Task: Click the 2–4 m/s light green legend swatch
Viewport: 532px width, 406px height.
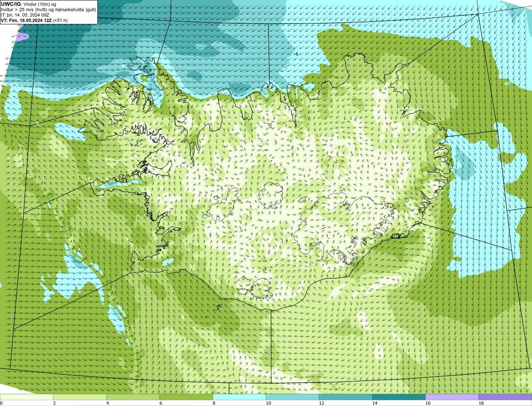Action: click(80, 397)
